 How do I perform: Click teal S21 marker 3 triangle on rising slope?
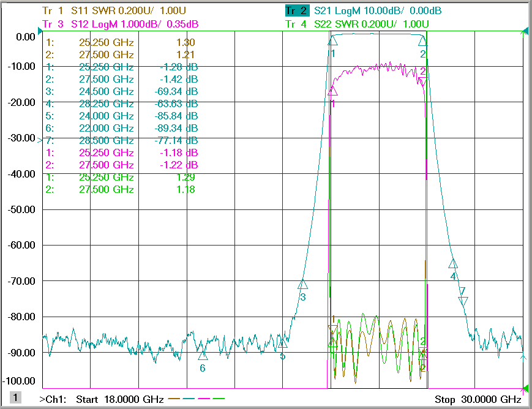pyautogui.click(x=302, y=285)
